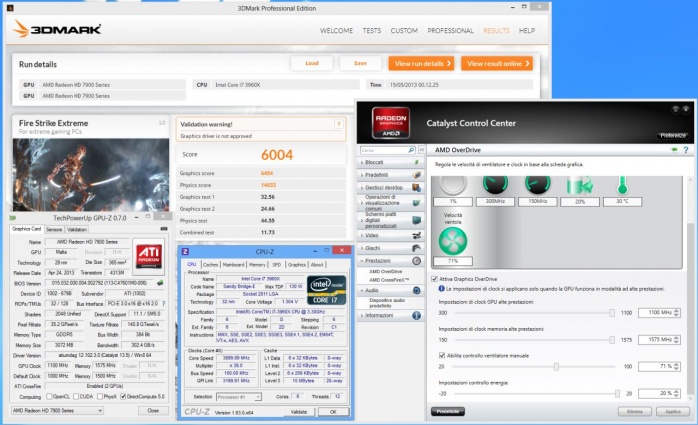Screen dimensions: 698x425
Task: Click Giochi gamepad icon
Action: point(416,248)
